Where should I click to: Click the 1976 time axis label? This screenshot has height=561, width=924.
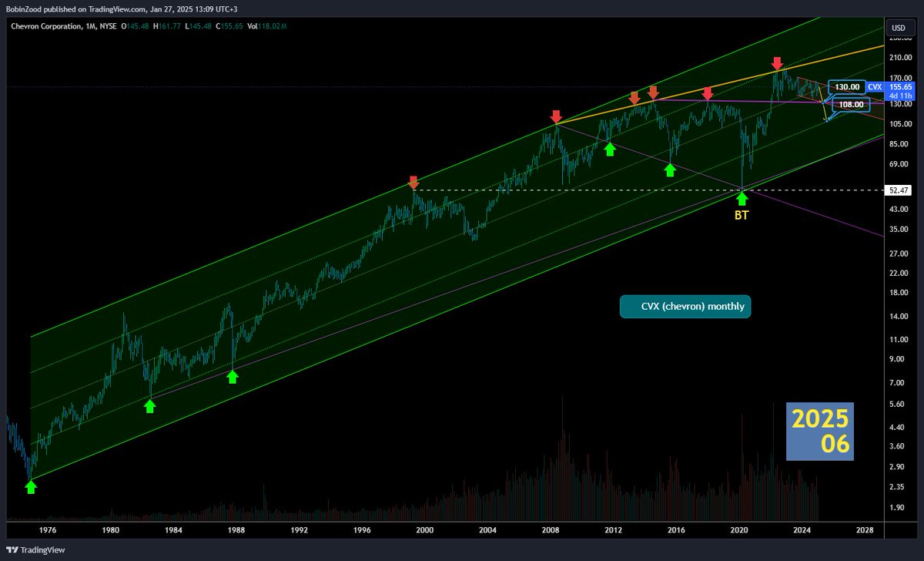pyautogui.click(x=48, y=530)
